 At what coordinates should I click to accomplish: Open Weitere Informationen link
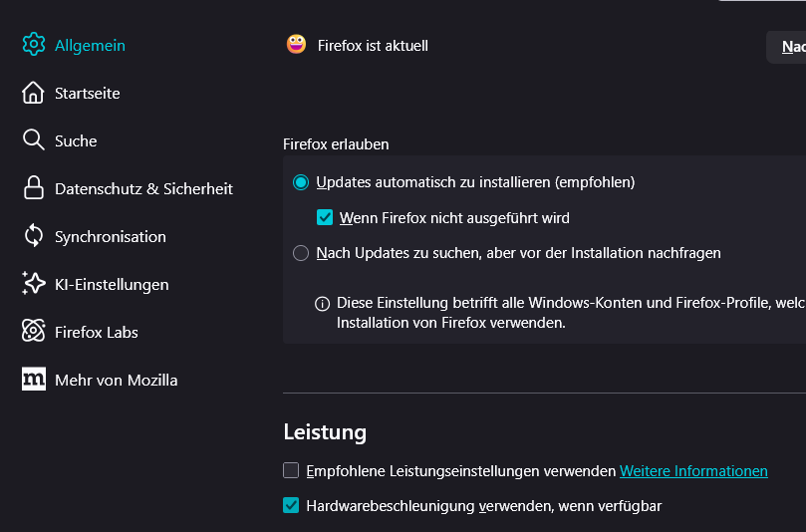693,470
